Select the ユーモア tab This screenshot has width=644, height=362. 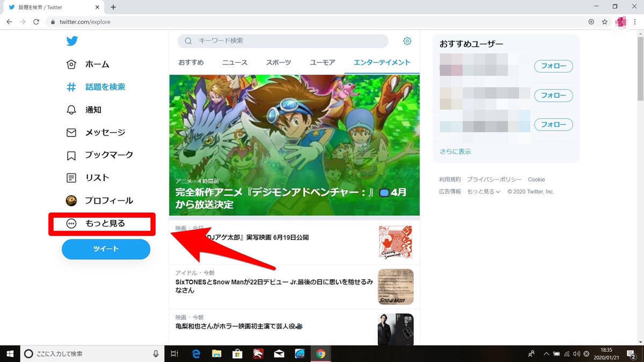tap(322, 62)
